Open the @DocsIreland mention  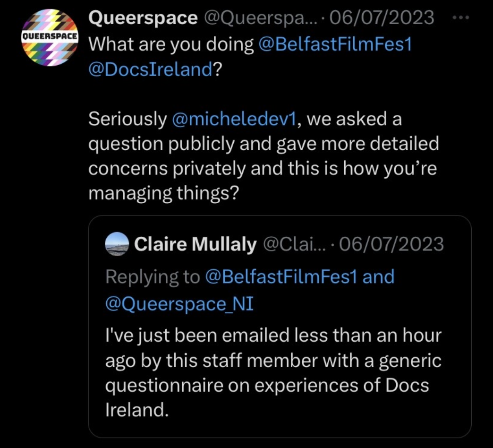coord(150,69)
